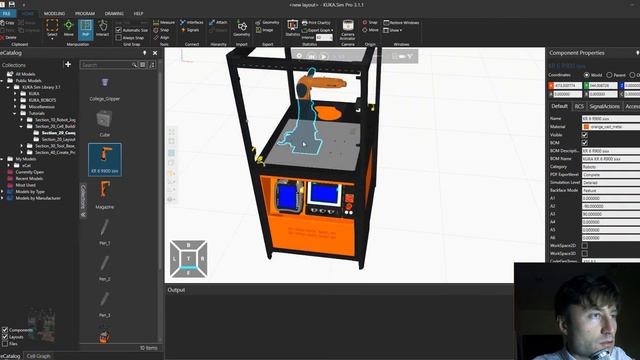The height and width of the screenshot is (360, 640).
Task: Open the Camera Animator
Action: (x=348, y=30)
